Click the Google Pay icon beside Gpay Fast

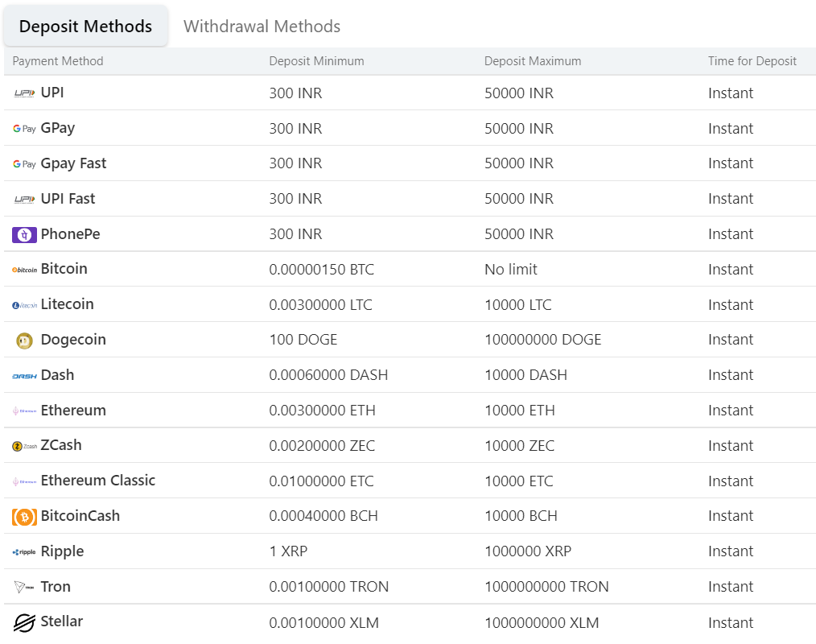[24, 164]
